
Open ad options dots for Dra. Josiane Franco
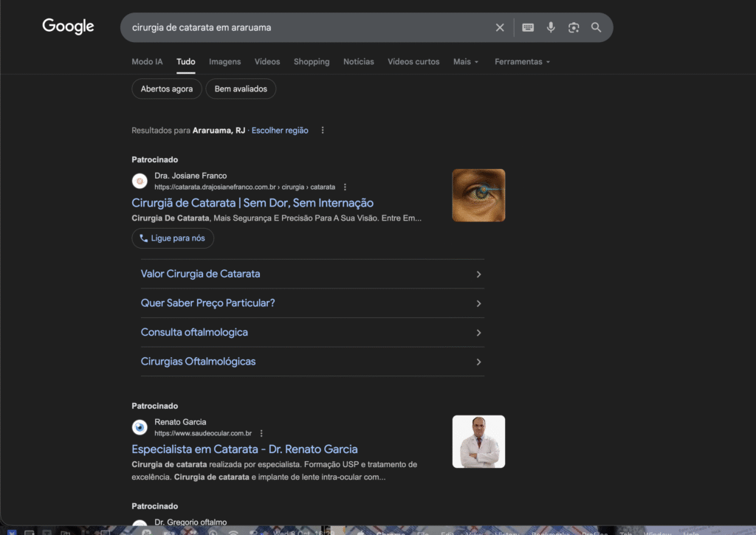click(345, 187)
